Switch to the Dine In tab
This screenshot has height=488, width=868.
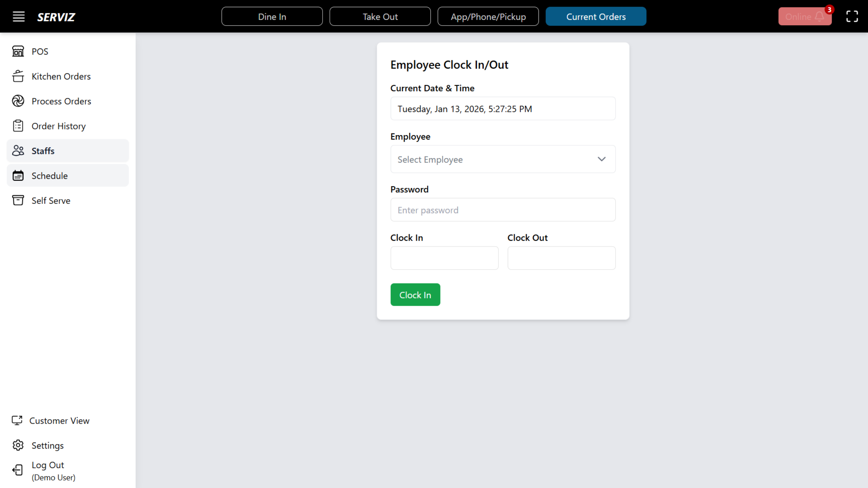[272, 17]
